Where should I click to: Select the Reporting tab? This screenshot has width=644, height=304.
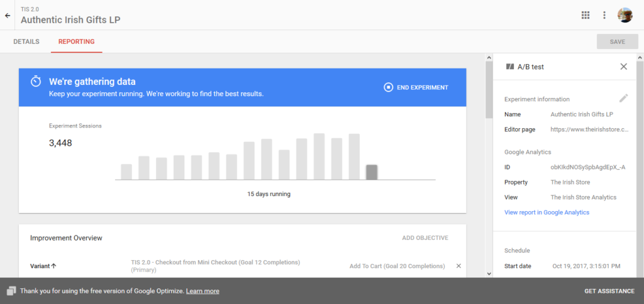[76, 41]
